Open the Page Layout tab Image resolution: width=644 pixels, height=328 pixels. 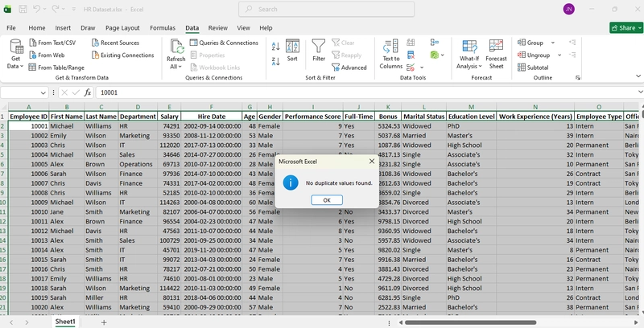(x=122, y=27)
